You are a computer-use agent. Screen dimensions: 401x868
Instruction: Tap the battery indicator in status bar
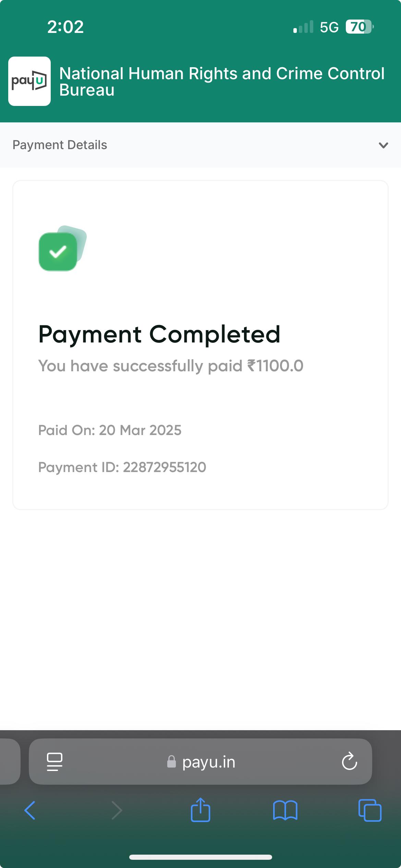point(359,27)
